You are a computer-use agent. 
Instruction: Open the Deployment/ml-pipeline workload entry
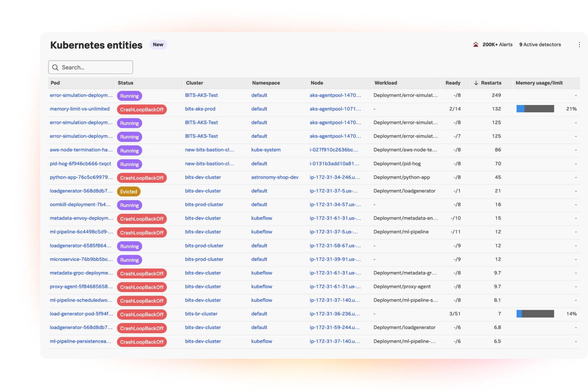[402, 232]
